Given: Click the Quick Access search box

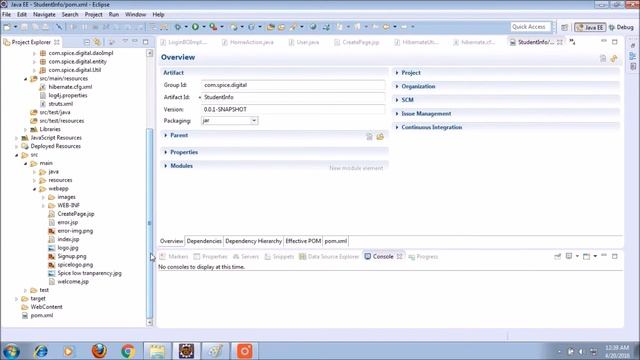Looking at the screenshot, I should pos(531,27).
